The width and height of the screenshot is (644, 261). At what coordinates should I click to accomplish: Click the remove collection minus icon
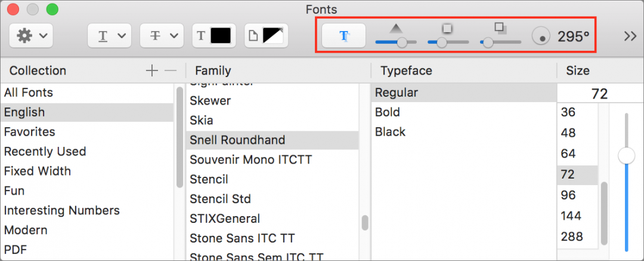point(171,71)
